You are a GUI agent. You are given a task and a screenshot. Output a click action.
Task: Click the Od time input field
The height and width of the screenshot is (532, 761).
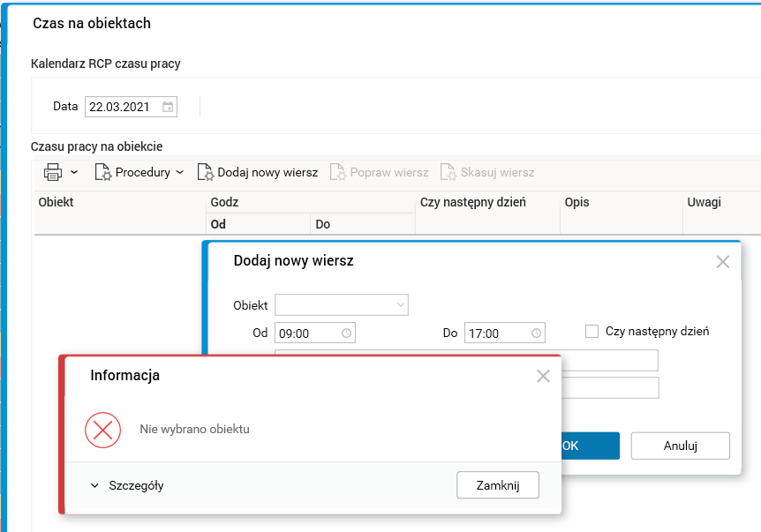[x=305, y=333]
